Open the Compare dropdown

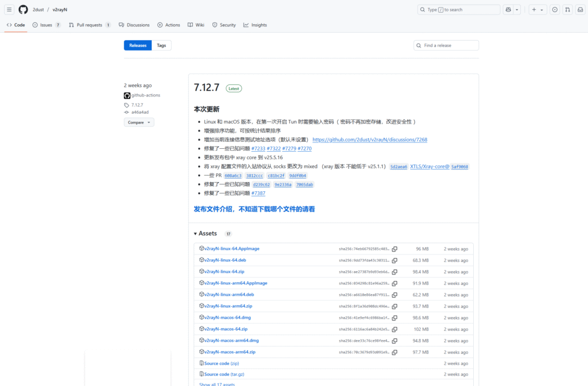tap(139, 122)
